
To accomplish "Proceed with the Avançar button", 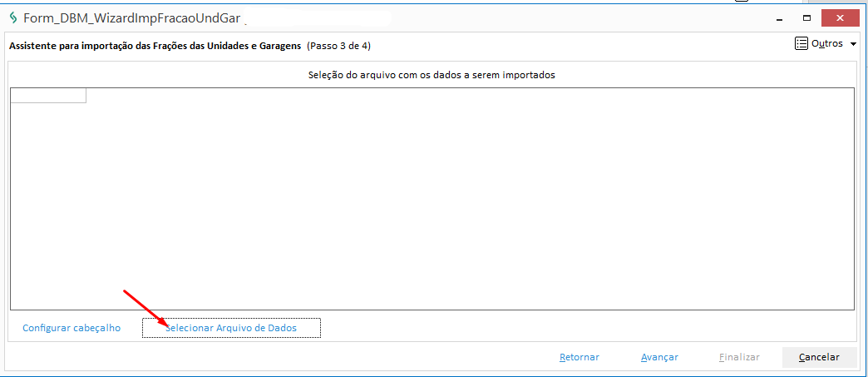I will 659,357.
